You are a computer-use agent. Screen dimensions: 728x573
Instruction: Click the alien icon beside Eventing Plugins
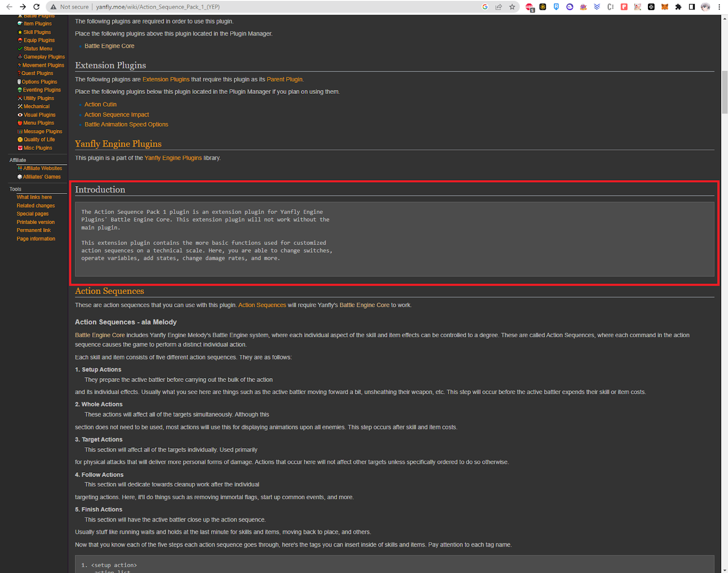[20, 90]
